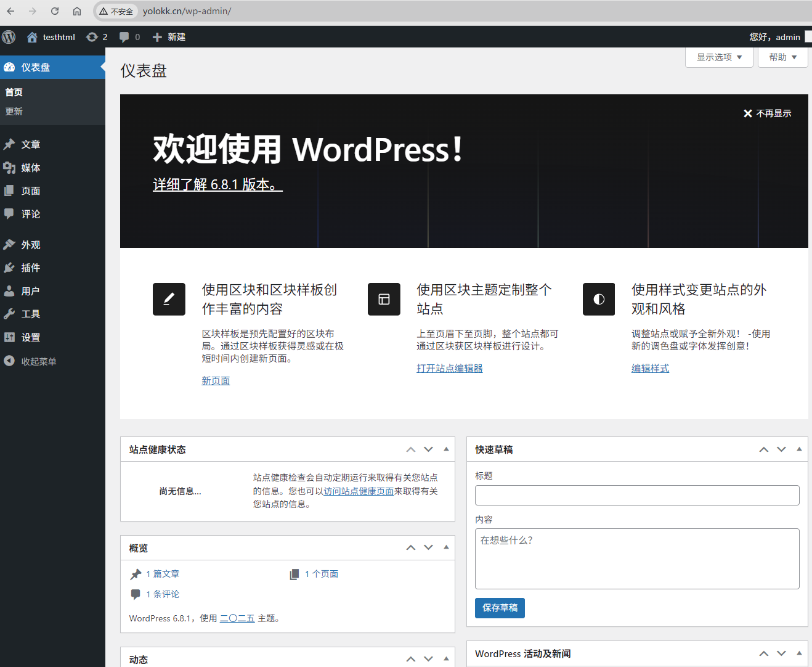Toggle the 快速草稿 panel triangle
The width and height of the screenshot is (812, 667).
tap(799, 449)
